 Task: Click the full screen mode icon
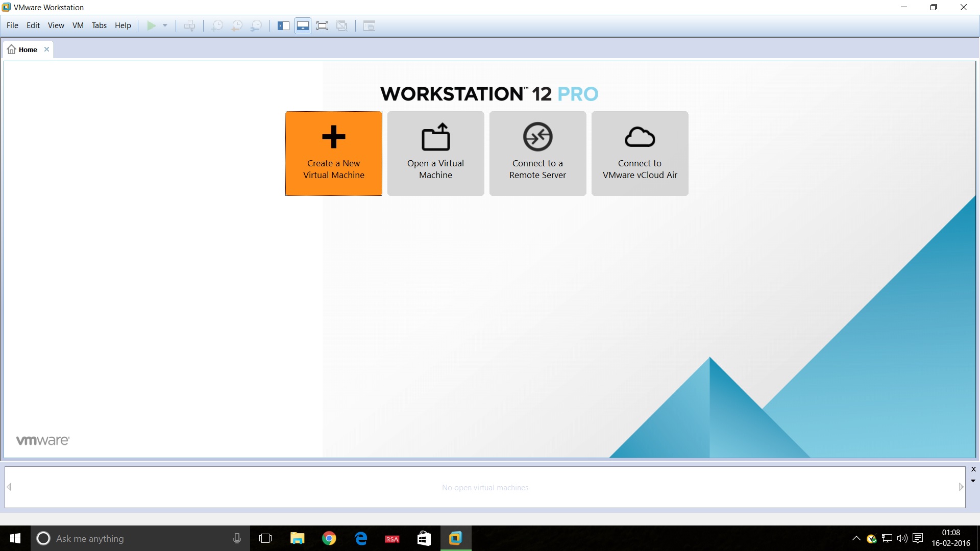click(x=322, y=26)
